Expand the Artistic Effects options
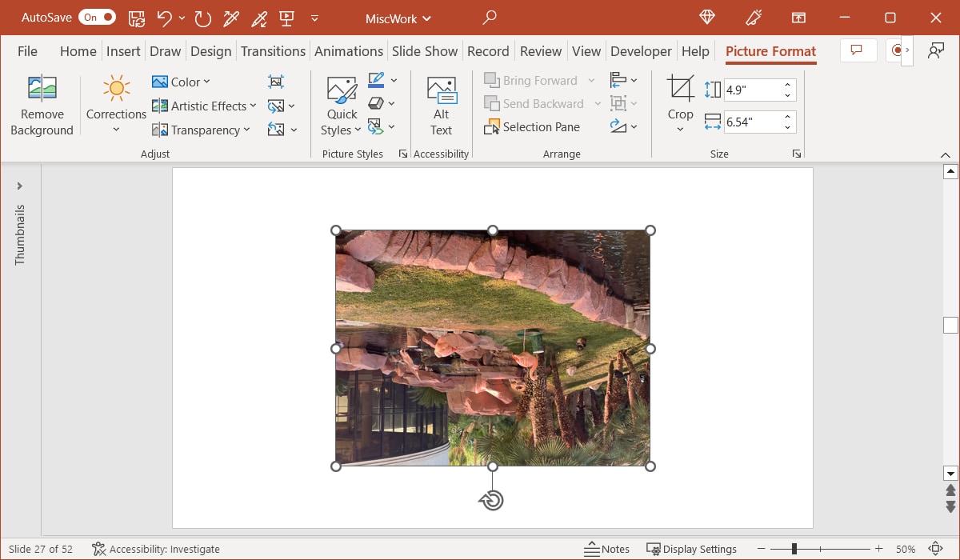 (x=203, y=106)
